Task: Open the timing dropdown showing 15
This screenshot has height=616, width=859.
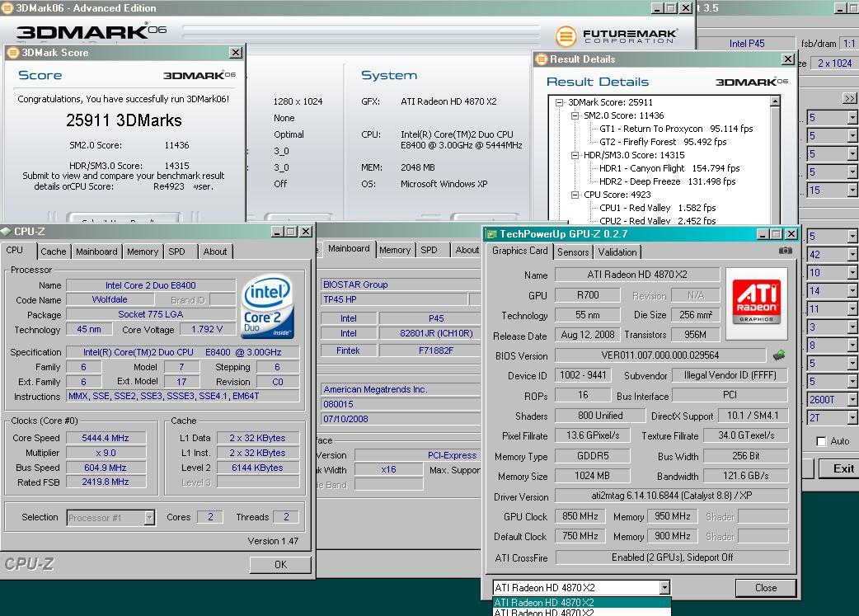Action: pos(852,190)
